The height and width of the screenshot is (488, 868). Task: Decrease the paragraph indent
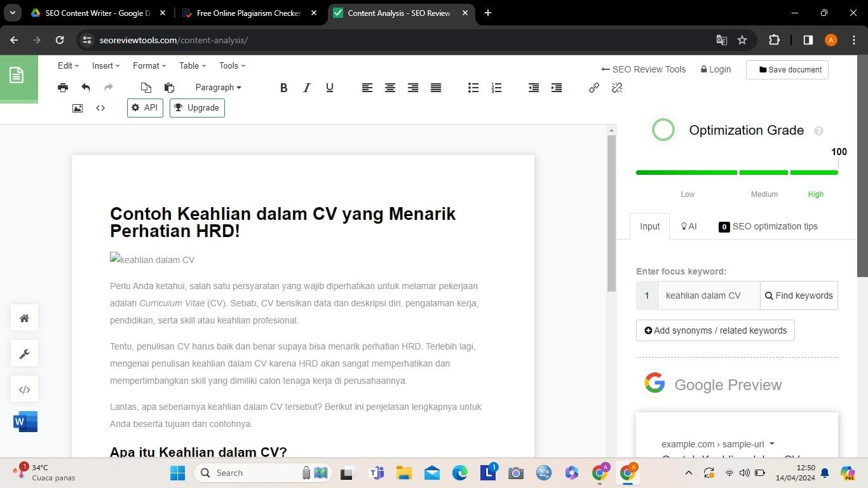[534, 88]
